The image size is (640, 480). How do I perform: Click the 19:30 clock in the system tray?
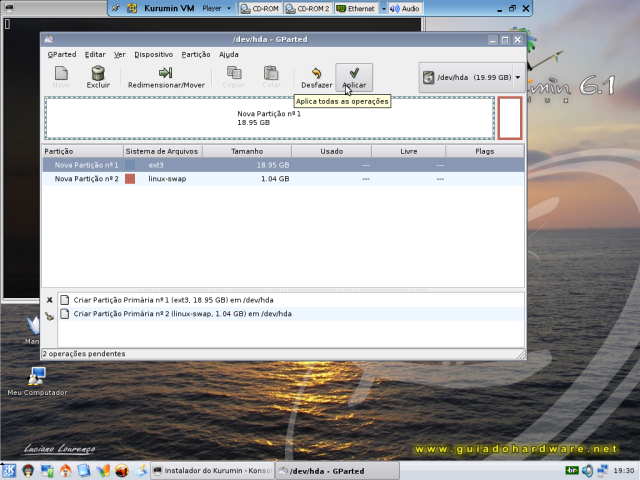point(624,471)
